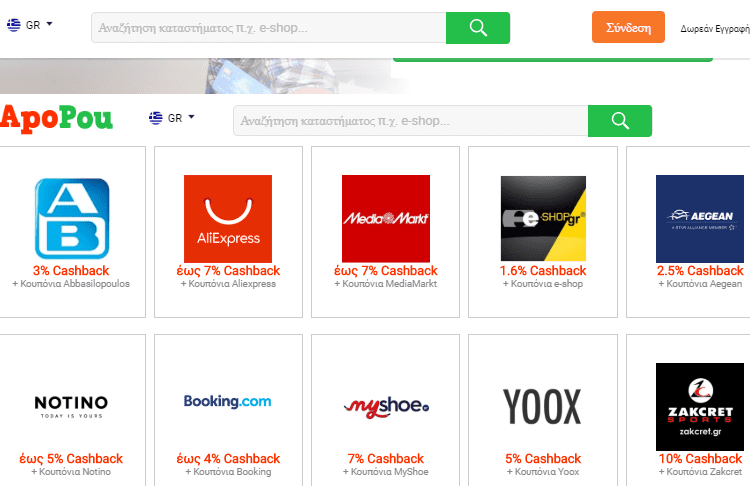Click έως 7% Cashback under AliExpress
Screen dimensions: 750x486
click(x=228, y=271)
